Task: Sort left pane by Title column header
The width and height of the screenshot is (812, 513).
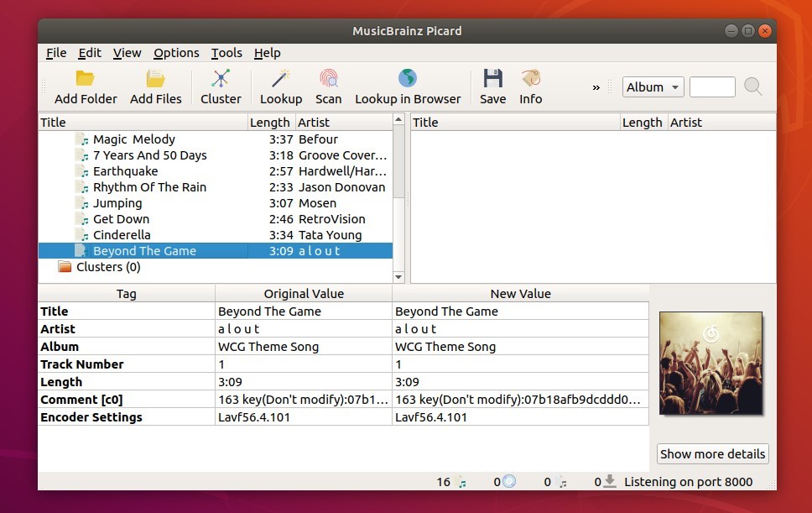Action: 143,123
